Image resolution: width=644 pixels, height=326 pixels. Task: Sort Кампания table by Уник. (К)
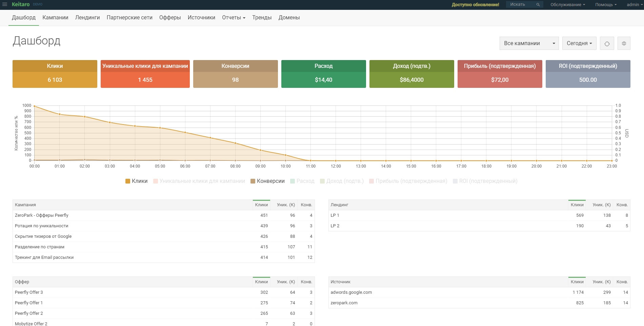[286, 205]
